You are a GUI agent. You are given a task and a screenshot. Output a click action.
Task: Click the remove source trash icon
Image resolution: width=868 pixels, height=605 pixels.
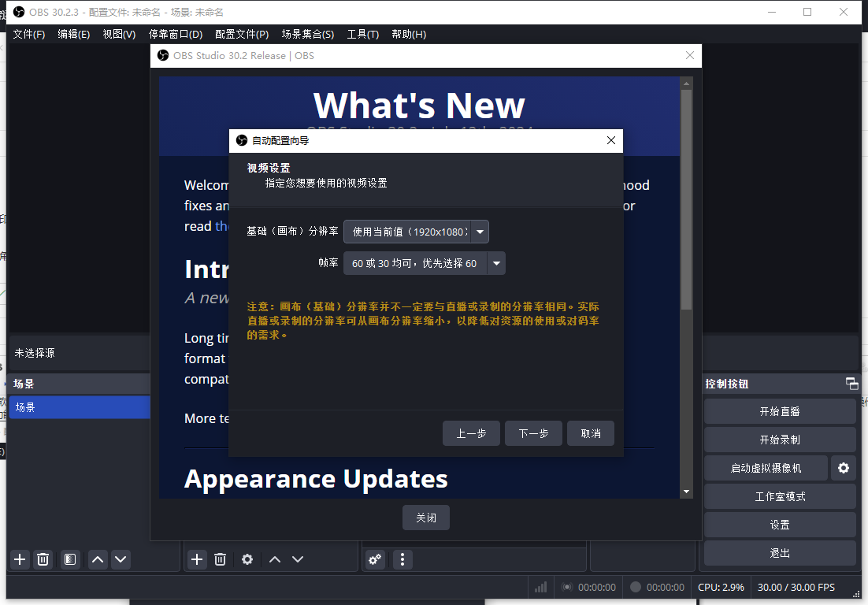220,559
